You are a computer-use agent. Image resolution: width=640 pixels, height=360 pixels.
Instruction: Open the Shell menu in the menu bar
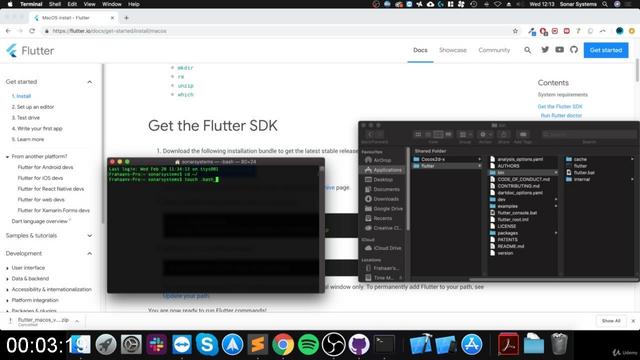55,4
